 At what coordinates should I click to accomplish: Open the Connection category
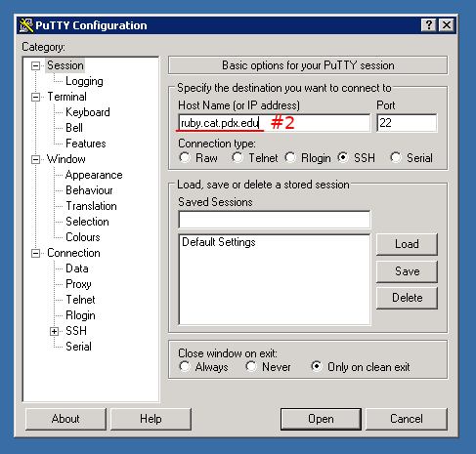click(73, 253)
